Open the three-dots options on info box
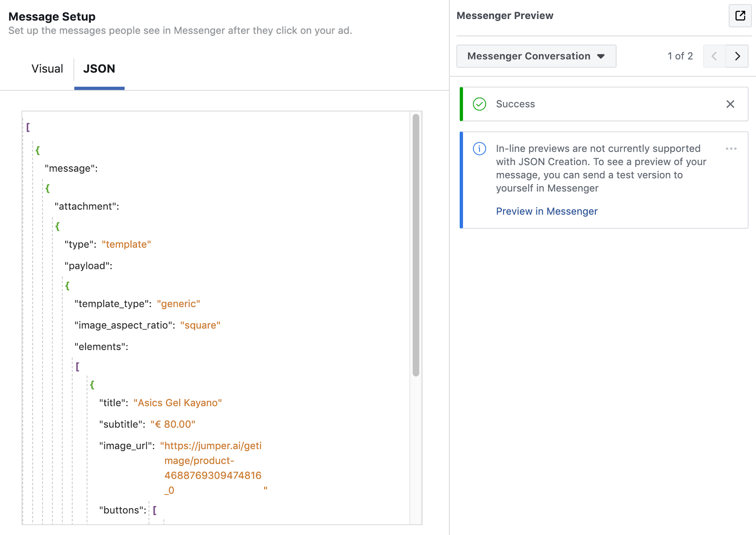This screenshot has width=756, height=535. (731, 149)
